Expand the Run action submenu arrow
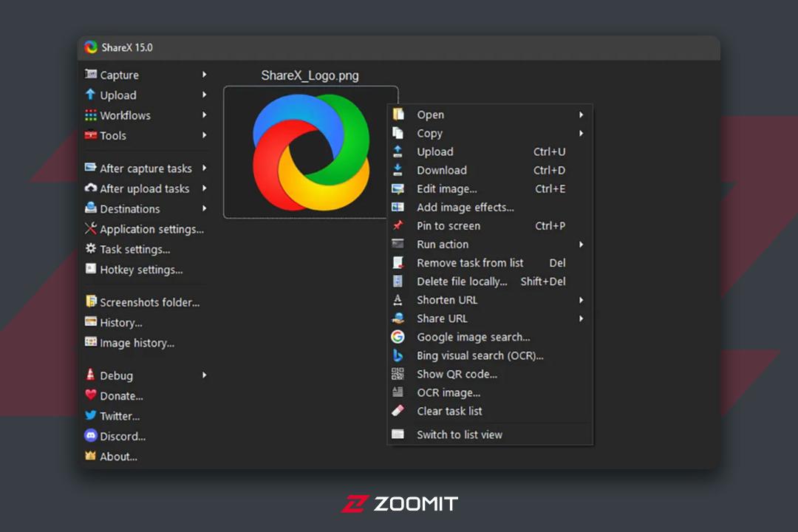This screenshot has height=532, width=798. tap(581, 245)
